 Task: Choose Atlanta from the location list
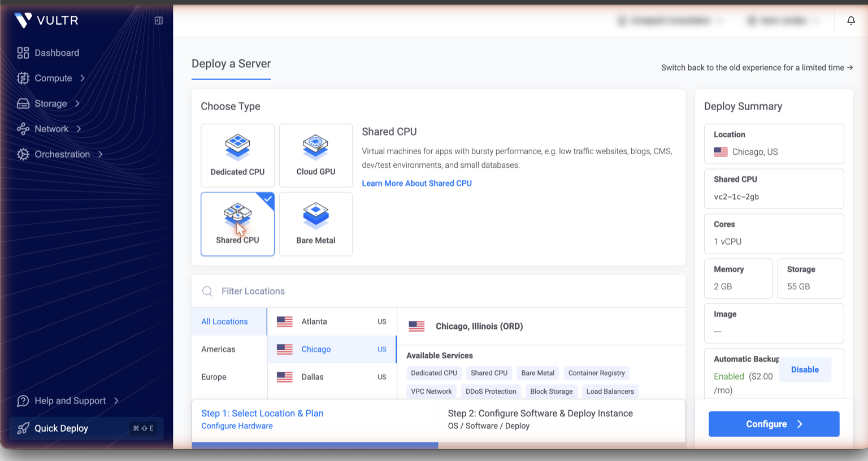[332, 321]
